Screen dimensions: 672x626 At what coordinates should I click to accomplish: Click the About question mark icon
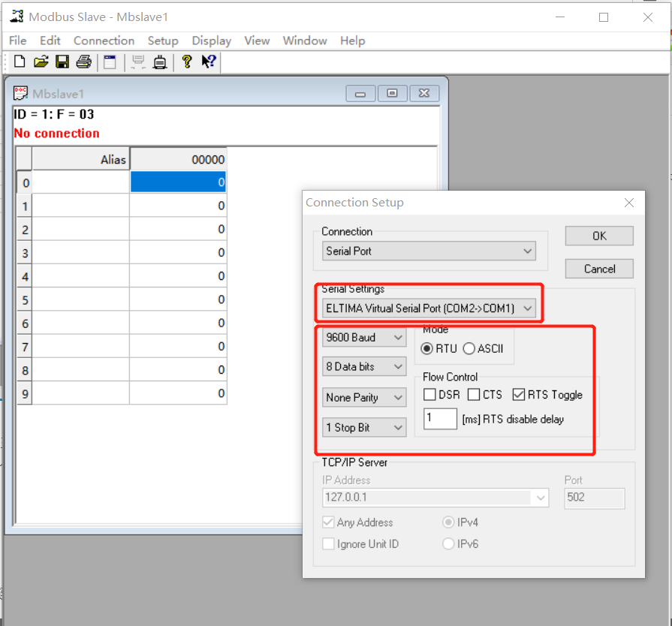pos(187,62)
